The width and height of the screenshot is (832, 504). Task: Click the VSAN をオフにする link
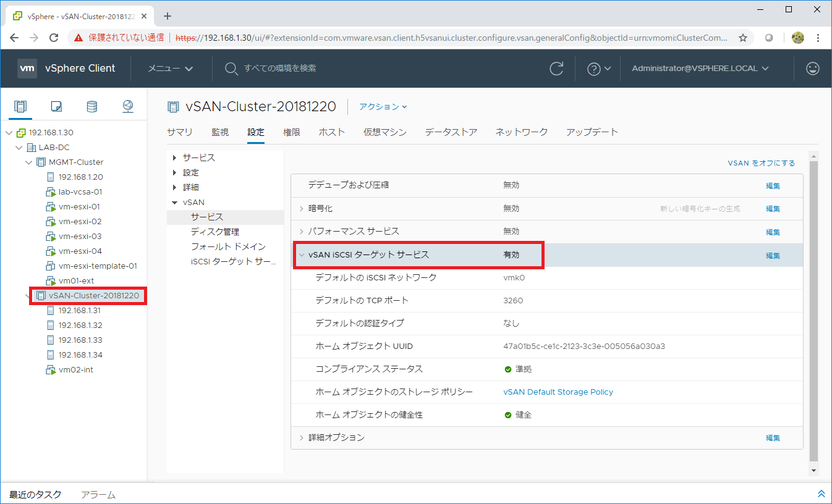click(x=762, y=164)
